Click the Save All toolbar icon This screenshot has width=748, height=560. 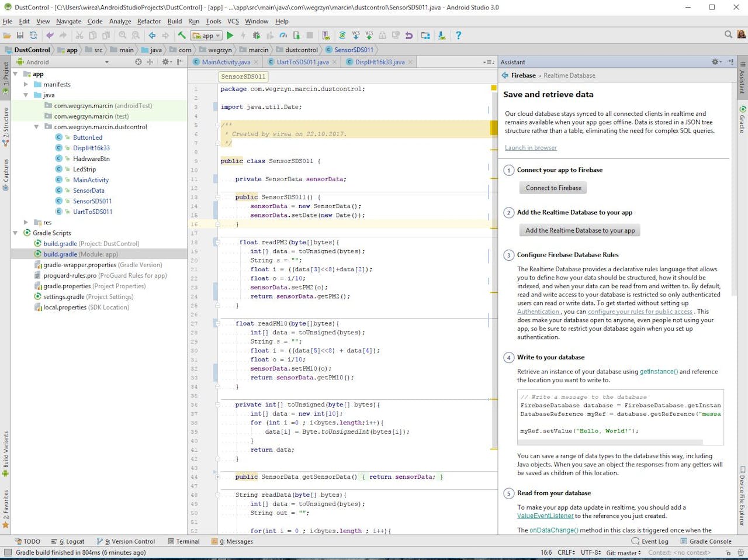tap(20, 36)
